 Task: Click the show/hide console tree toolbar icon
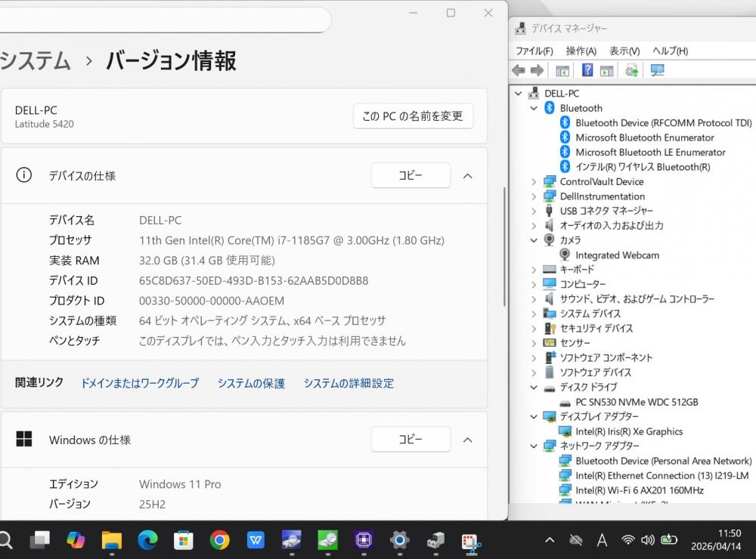click(562, 70)
